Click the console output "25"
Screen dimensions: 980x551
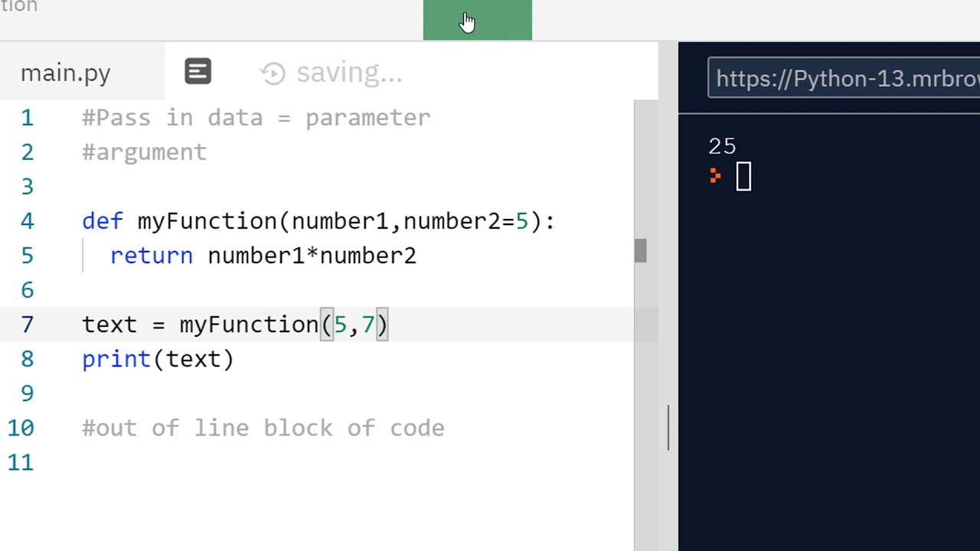coord(722,146)
